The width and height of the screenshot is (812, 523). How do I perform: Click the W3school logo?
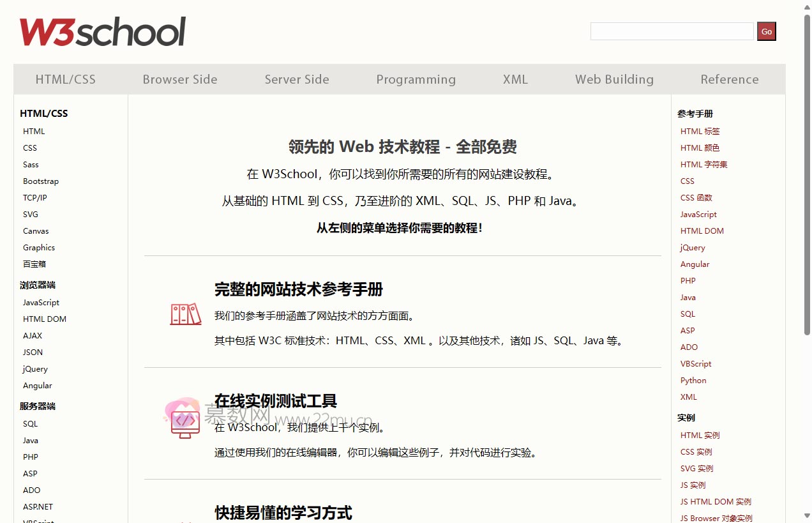(102, 29)
